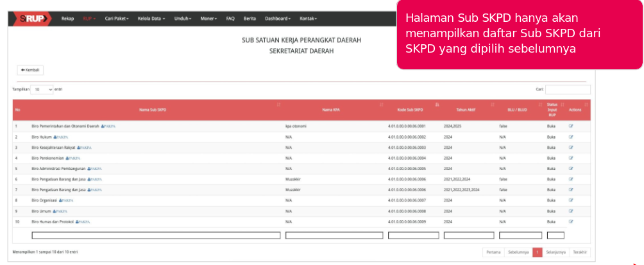Open the Tampilkan entries count dropdown
This screenshot has width=644, height=265.
coord(43,89)
